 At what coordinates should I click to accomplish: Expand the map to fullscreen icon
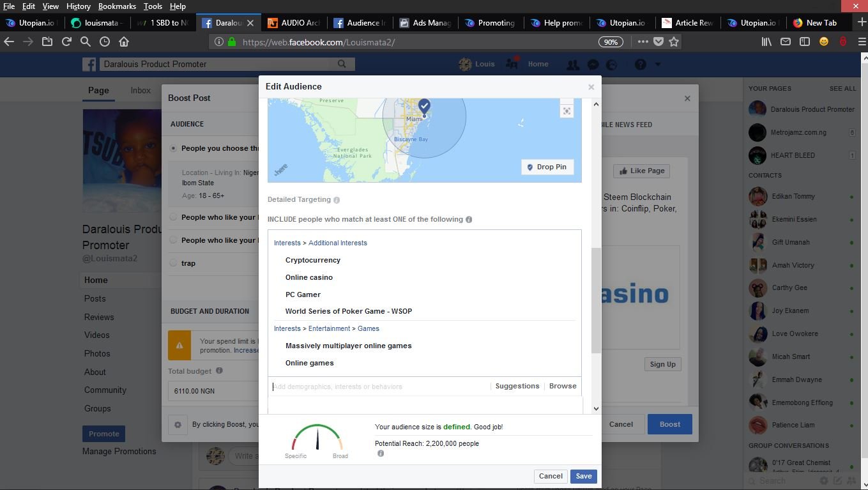pyautogui.click(x=567, y=111)
